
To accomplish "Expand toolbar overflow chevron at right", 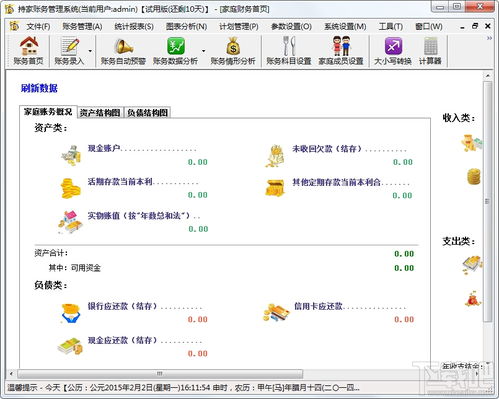I will click(489, 38).
